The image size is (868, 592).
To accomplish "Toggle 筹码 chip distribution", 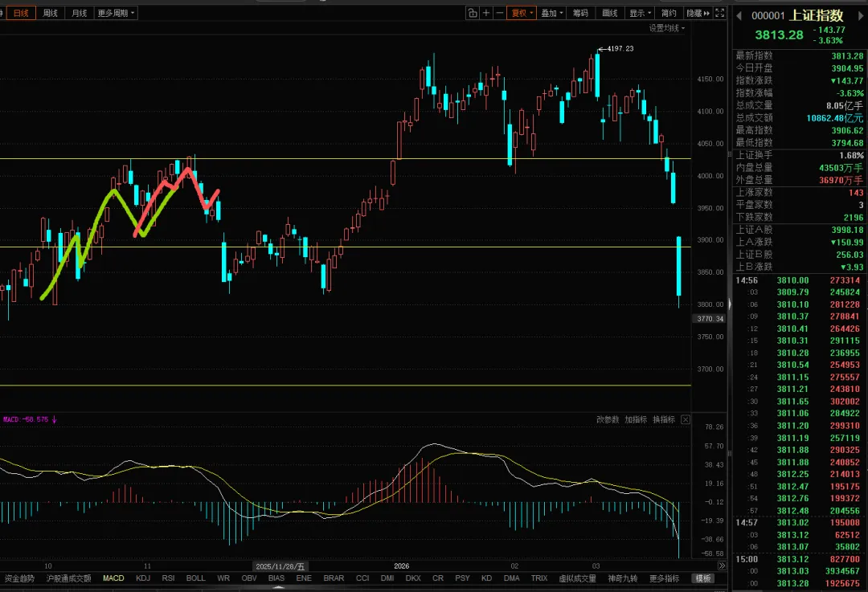I will 581,13.
